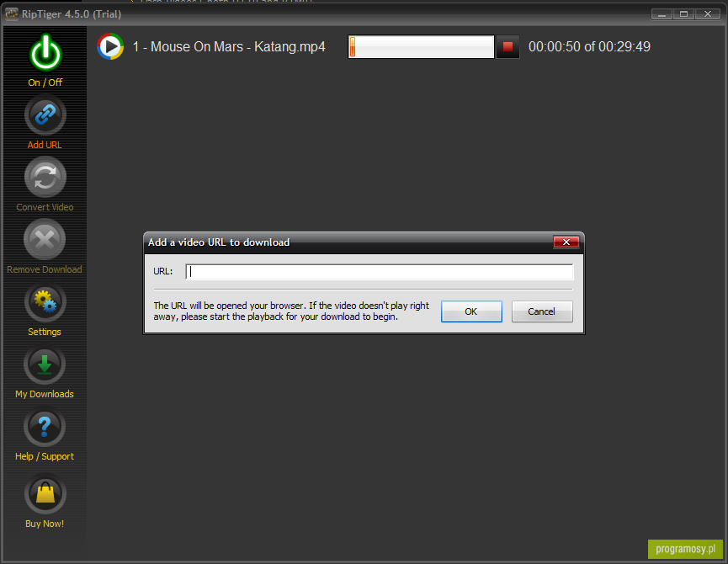Open Settings with the gears icon
Viewport: 728px width, 564px height.
(x=45, y=302)
